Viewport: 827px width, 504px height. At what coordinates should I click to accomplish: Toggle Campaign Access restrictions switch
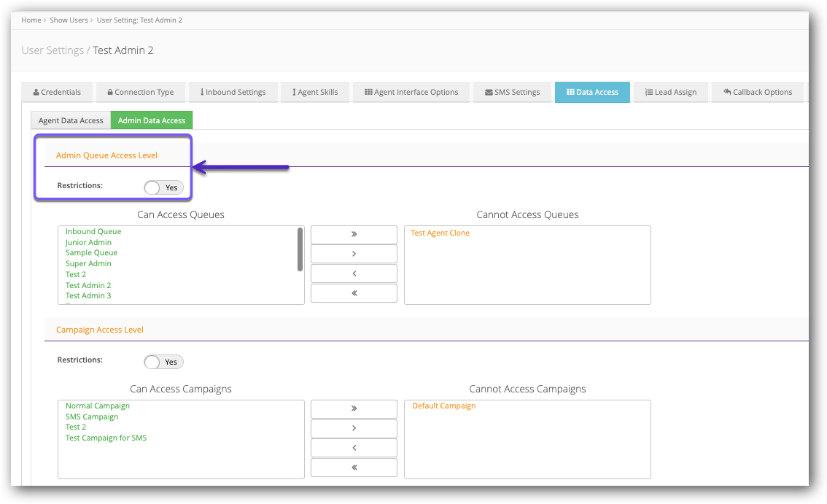(x=163, y=362)
